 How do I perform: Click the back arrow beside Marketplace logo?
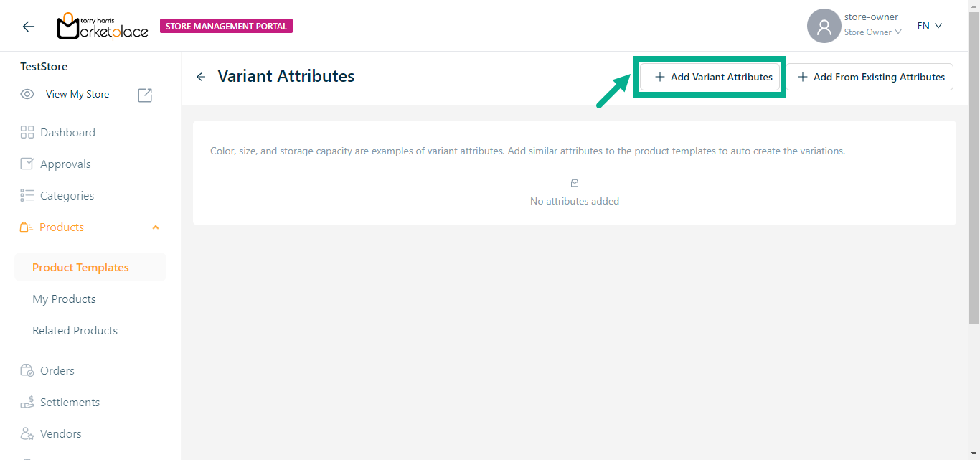pos(29,27)
